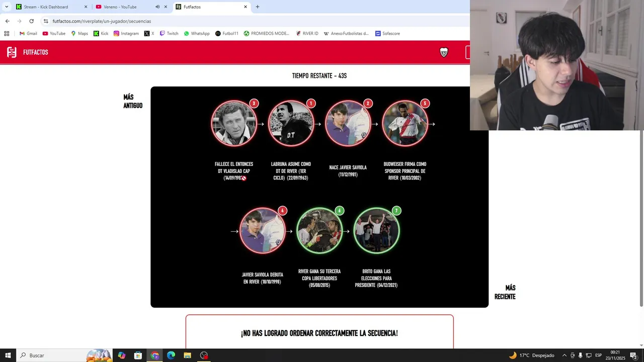Viewport: 644px width, 362px height.
Task: Click the Nace Javier Saviola photo circle
Action: coord(348,124)
